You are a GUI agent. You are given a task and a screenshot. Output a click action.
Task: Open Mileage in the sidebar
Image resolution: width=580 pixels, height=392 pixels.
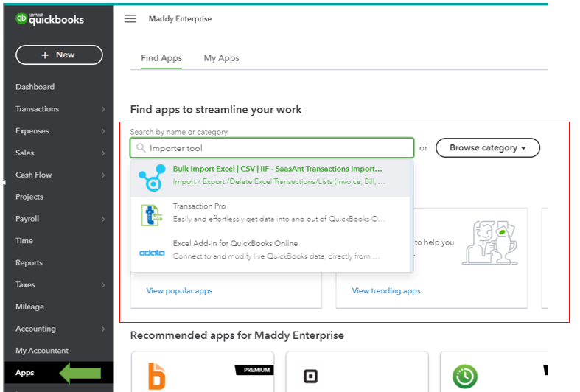(x=29, y=307)
